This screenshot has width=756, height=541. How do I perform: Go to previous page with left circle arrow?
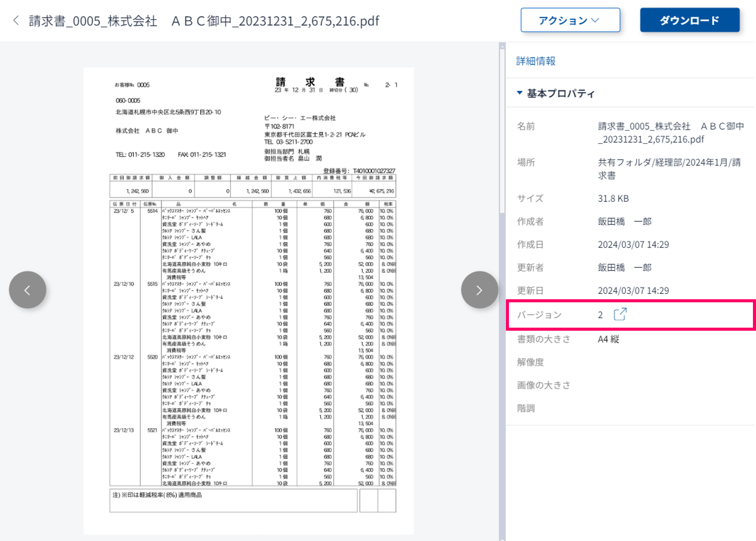(x=28, y=290)
